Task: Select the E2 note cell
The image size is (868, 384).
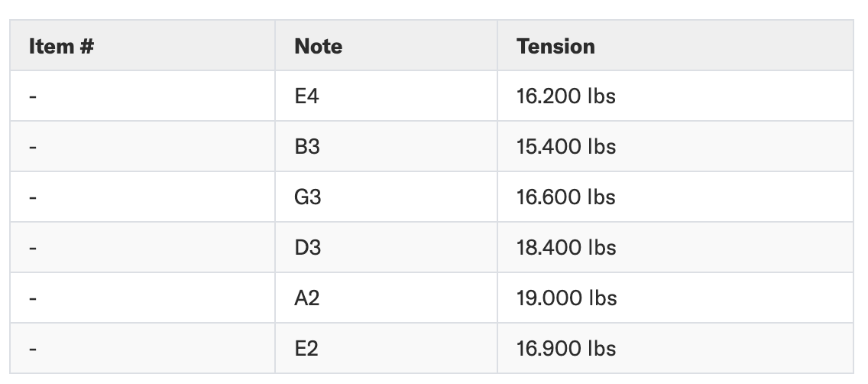Action: pos(306,349)
